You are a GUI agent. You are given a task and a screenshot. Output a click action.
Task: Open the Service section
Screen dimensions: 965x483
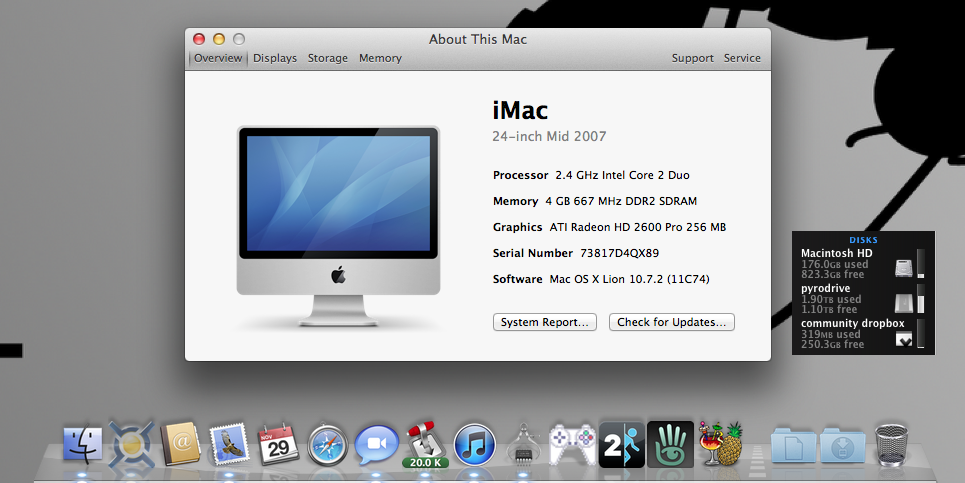pos(742,58)
